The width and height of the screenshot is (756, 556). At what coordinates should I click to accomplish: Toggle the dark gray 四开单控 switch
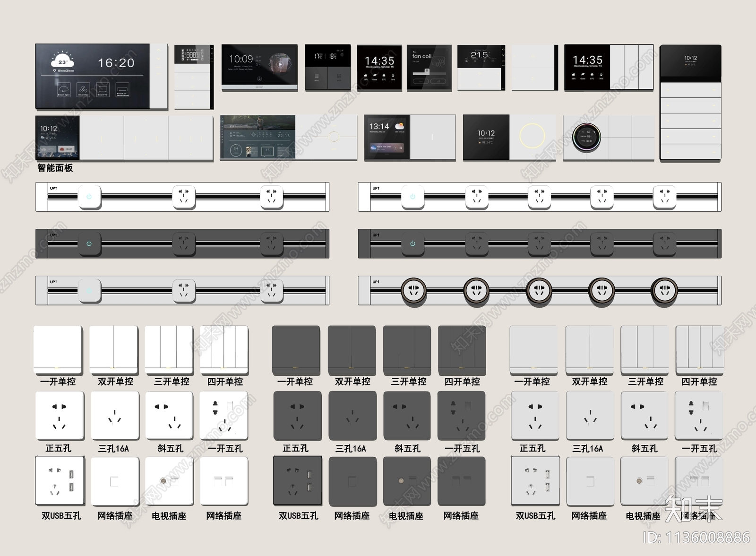coord(462,350)
